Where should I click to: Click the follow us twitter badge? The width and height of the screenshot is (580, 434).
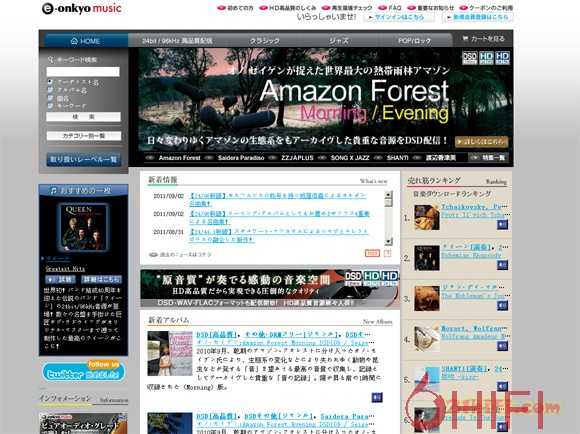tap(83, 371)
